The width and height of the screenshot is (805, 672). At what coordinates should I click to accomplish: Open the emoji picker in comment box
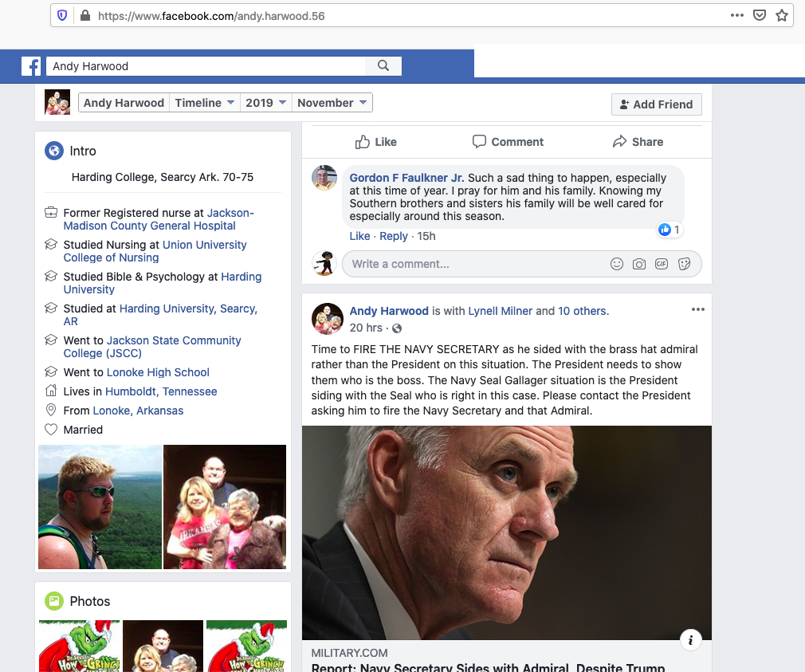(x=617, y=264)
